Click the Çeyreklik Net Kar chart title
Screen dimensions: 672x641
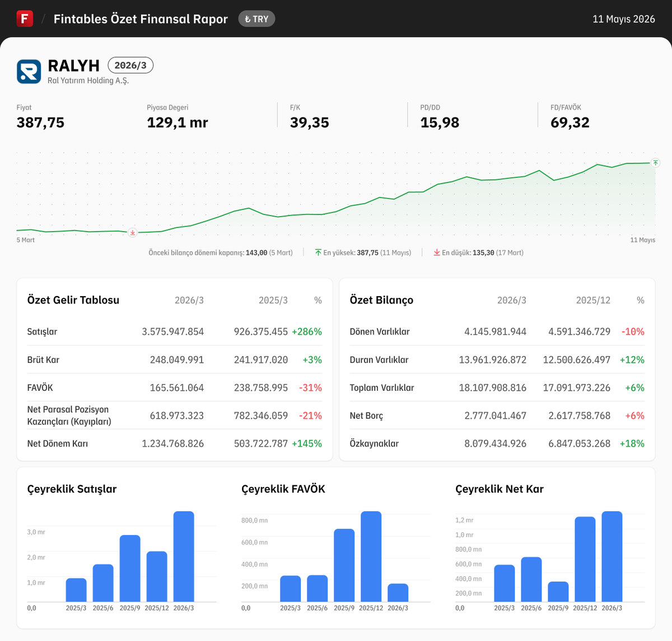[500, 489]
